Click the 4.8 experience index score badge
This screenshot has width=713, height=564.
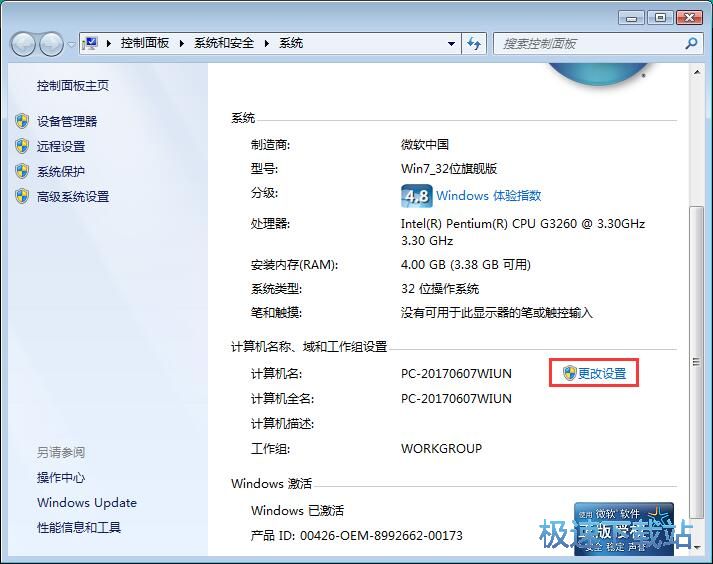coord(417,196)
